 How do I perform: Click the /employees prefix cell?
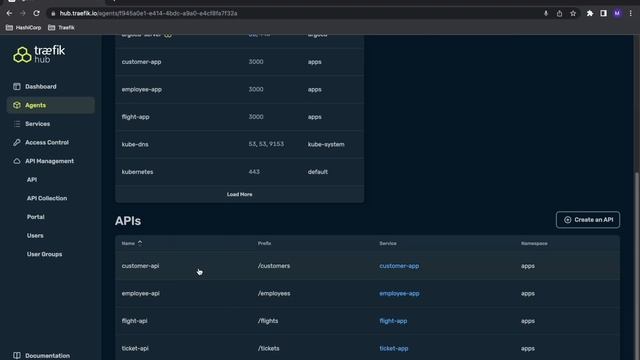click(x=274, y=293)
